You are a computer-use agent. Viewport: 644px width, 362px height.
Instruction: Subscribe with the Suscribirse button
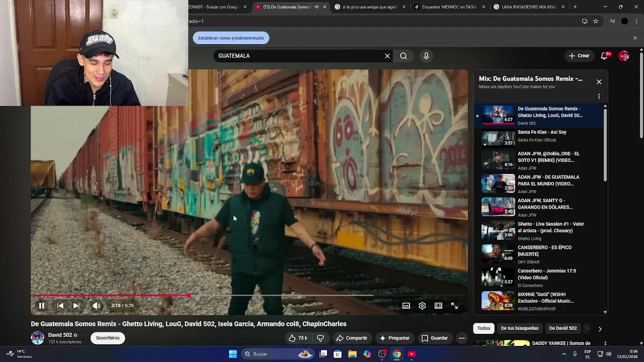pyautogui.click(x=108, y=338)
